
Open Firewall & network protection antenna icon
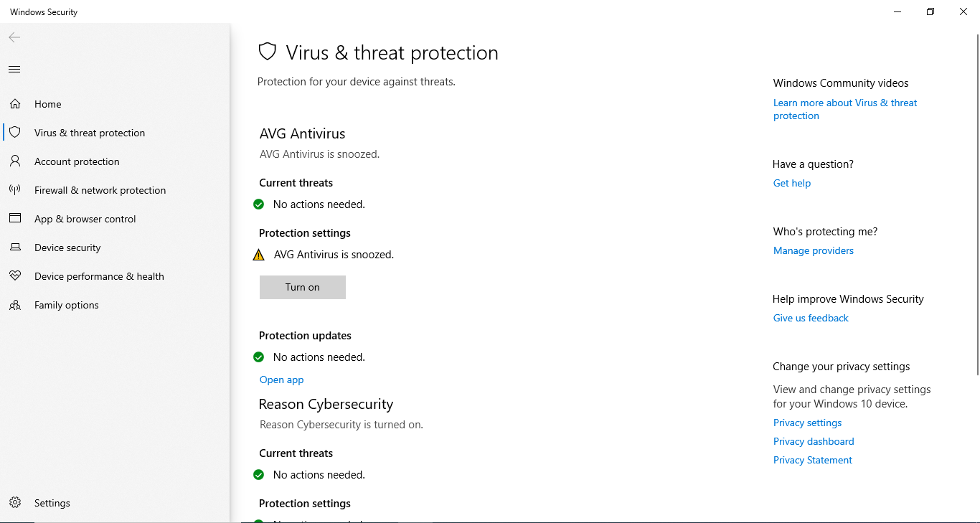[x=15, y=190]
